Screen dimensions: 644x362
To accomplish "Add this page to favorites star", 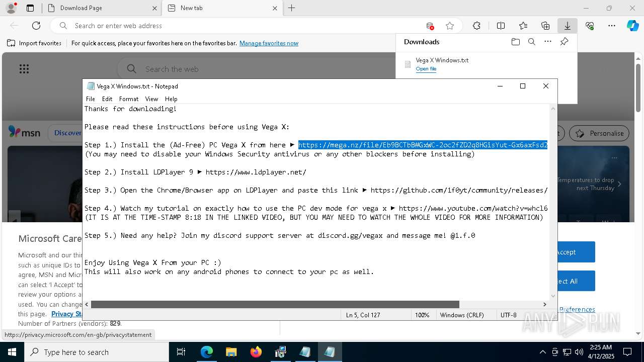I will click(x=450, y=26).
